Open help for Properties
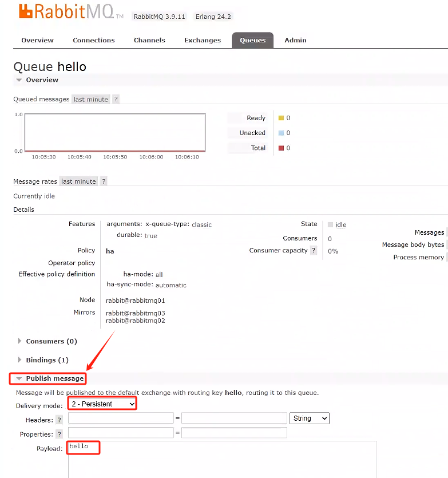Screen dimensions: 448x478 coord(59,434)
